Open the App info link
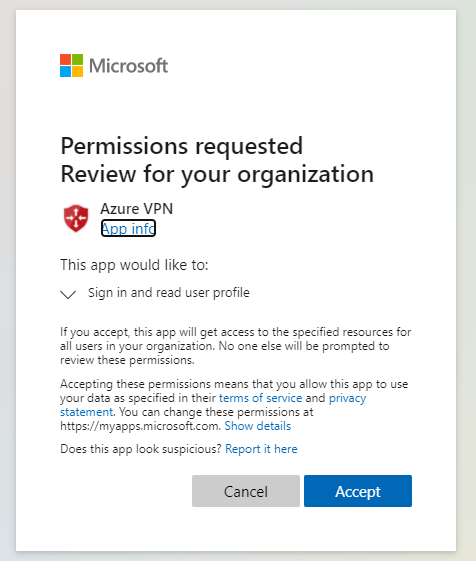 pos(128,228)
